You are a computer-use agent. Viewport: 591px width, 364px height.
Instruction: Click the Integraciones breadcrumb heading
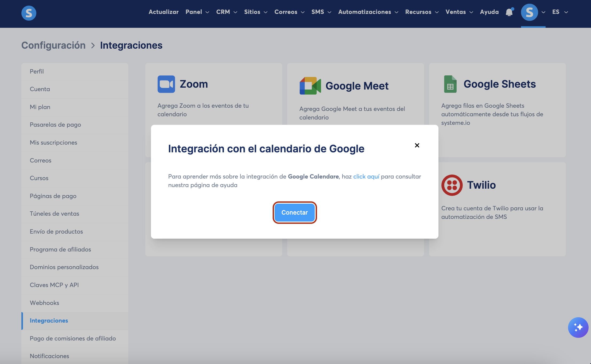pyautogui.click(x=131, y=45)
